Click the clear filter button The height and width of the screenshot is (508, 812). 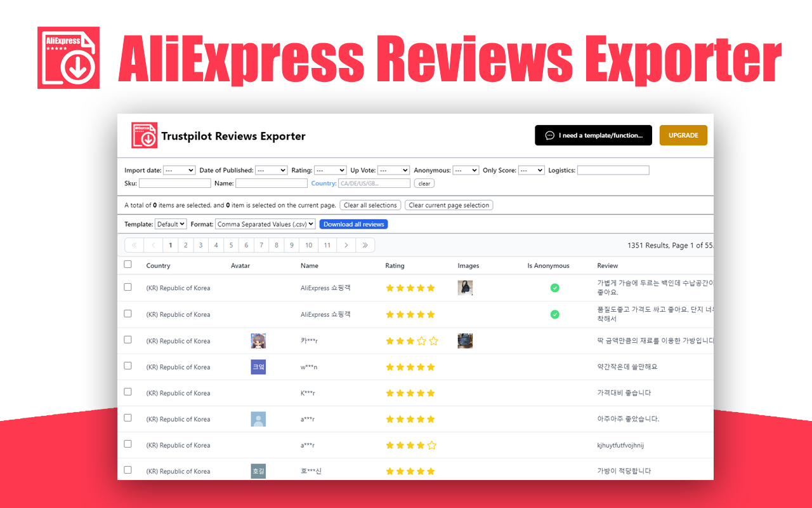tap(424, 184)
